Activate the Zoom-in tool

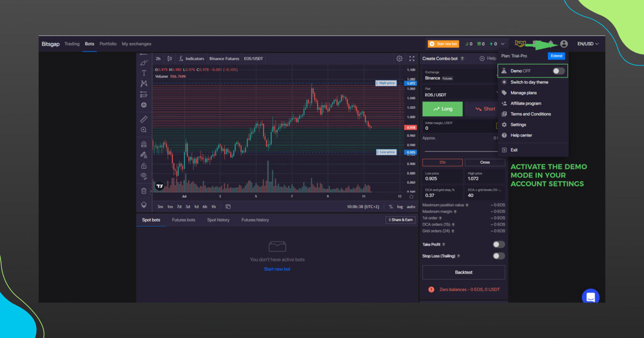(x=144, y=130)
